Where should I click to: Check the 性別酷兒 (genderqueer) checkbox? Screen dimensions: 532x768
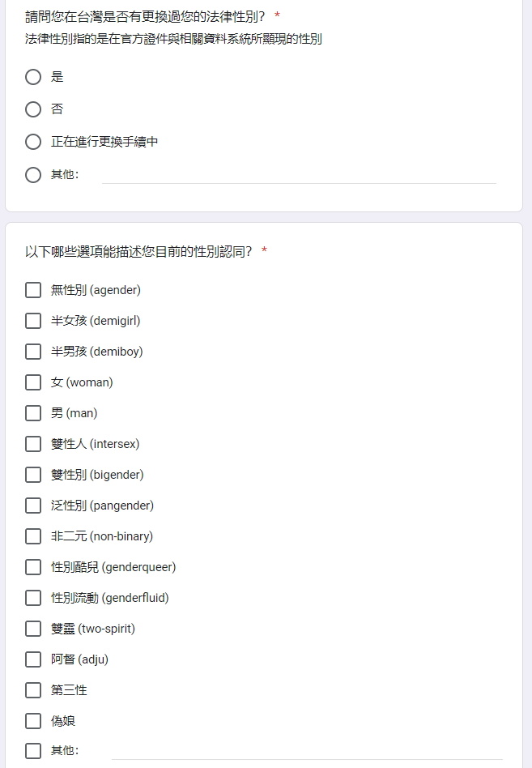click(33, 567)
